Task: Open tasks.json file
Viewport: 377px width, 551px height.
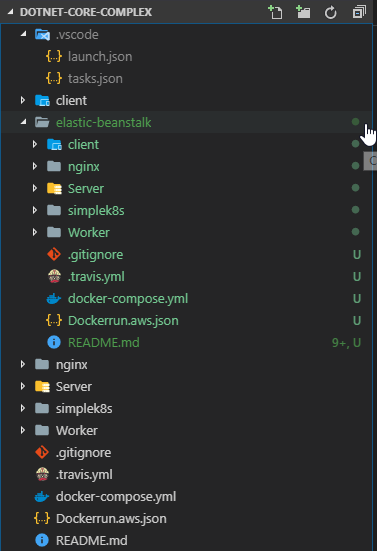Action: click(x=95, y=78)
